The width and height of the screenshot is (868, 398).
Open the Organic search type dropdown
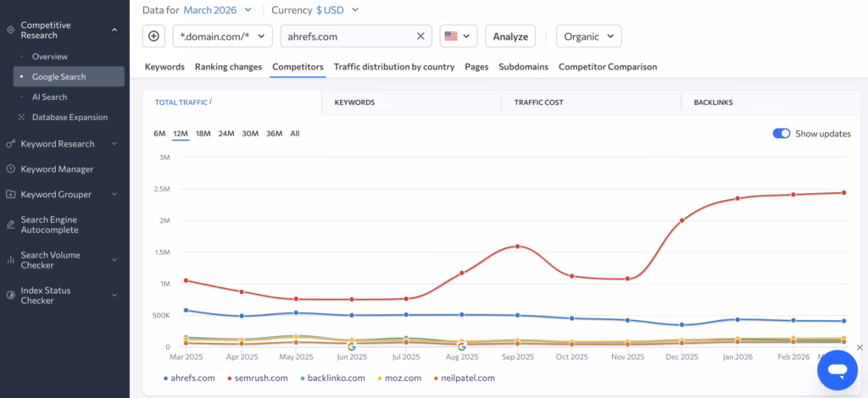589,36
